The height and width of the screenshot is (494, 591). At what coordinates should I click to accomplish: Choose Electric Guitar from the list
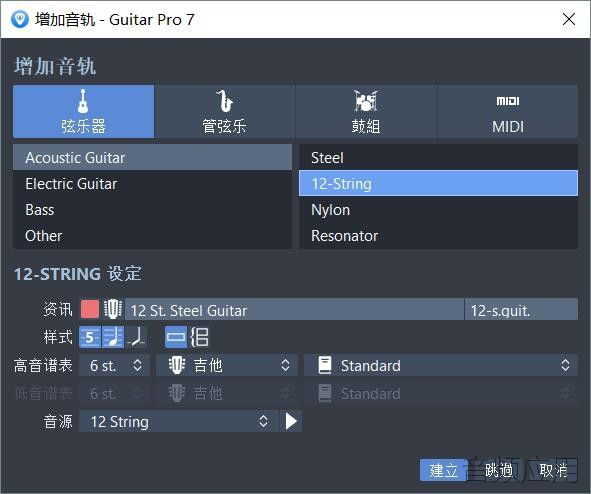(x=152, y=184)
